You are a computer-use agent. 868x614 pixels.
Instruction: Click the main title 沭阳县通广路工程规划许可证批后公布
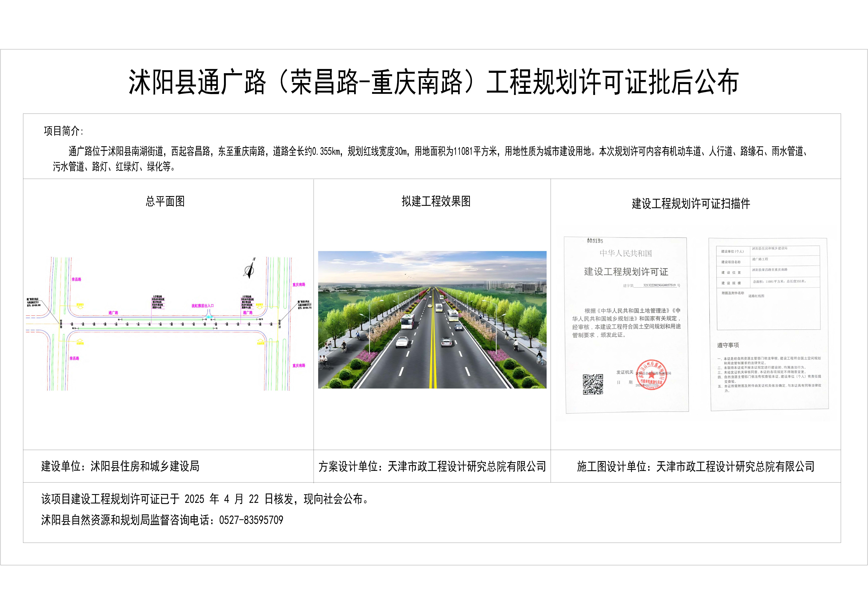[434, 82]
